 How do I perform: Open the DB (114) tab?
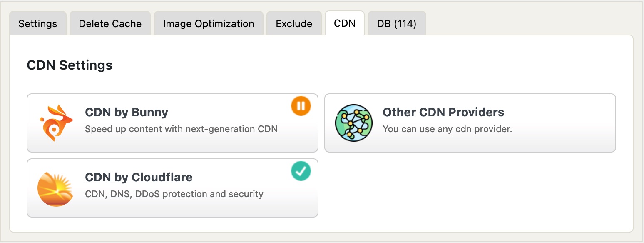[397, 23]
